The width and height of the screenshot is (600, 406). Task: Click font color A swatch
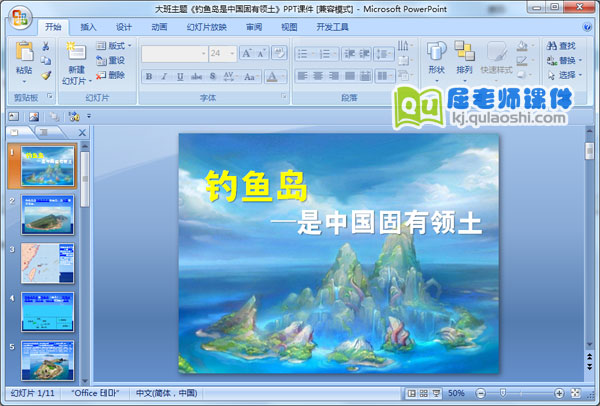272,77
